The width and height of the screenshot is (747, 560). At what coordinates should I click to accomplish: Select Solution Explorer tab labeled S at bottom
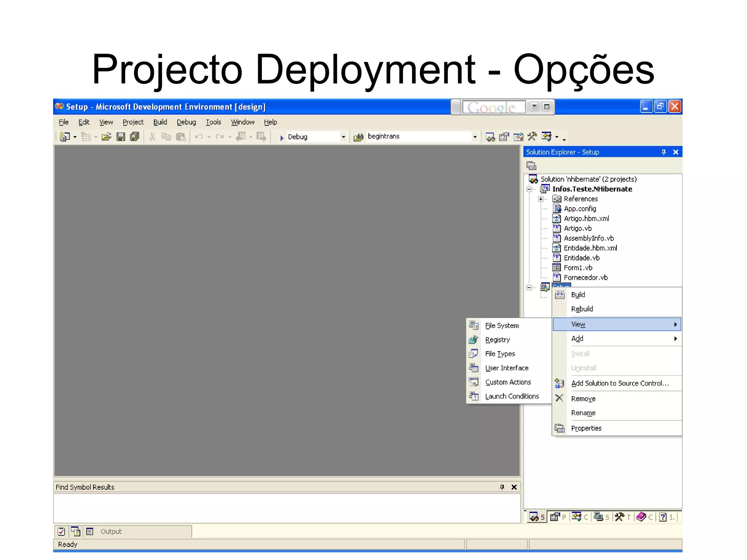point(537,517)
